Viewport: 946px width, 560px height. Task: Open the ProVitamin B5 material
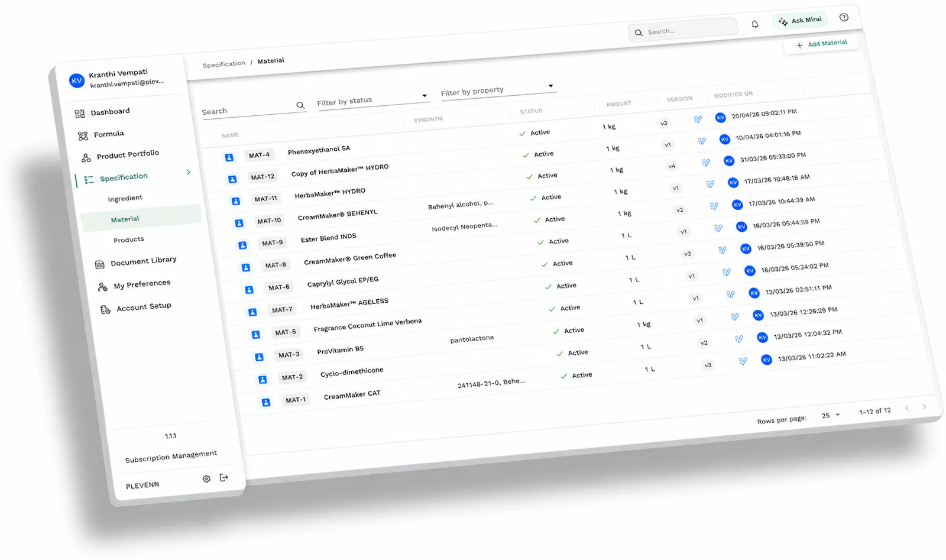[x=340, y=350]
